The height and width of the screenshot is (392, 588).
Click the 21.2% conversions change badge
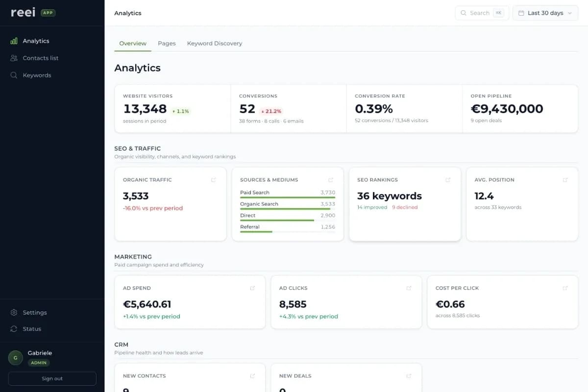[271, 111]
